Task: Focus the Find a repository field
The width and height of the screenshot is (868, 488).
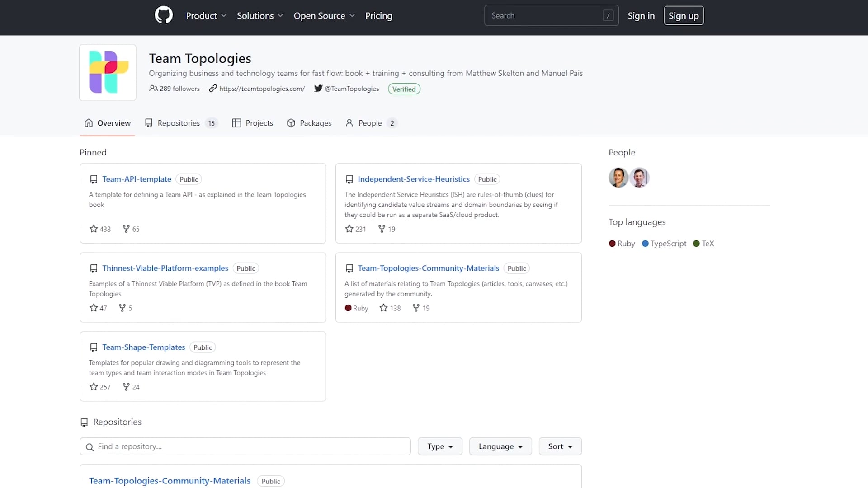Action: pyautogui.click(x=245, y=446)
